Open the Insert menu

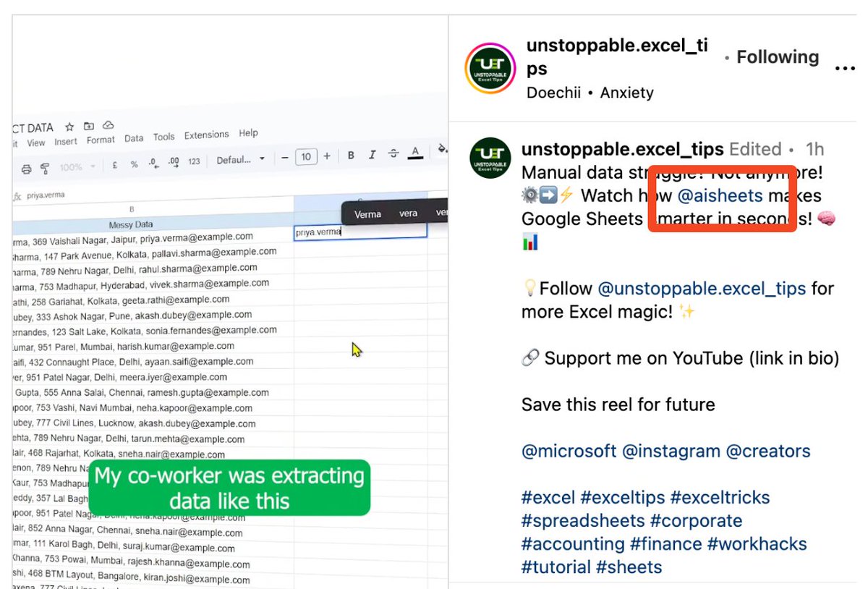[x=66, y=142]
